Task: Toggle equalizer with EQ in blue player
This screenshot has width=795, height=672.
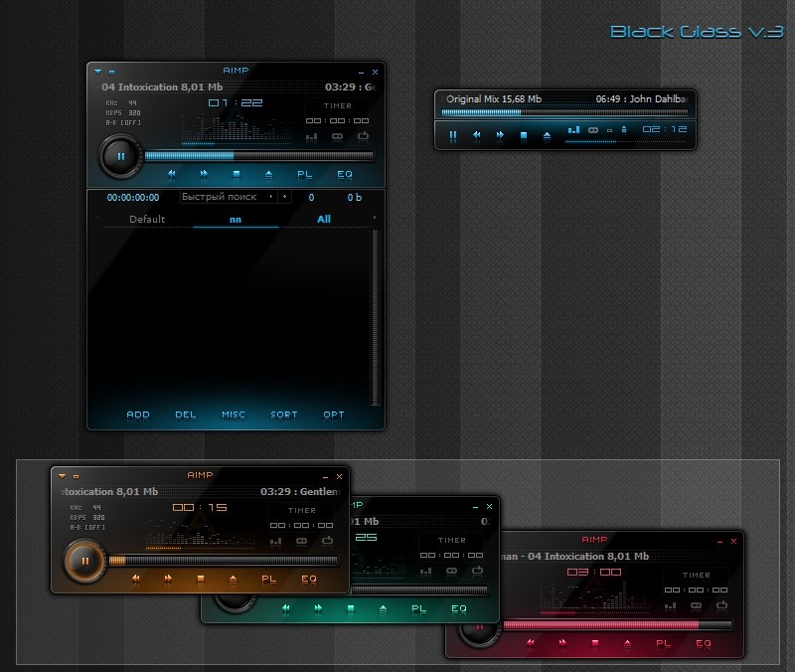Action: pyautogui.click(x=345, y=174)
